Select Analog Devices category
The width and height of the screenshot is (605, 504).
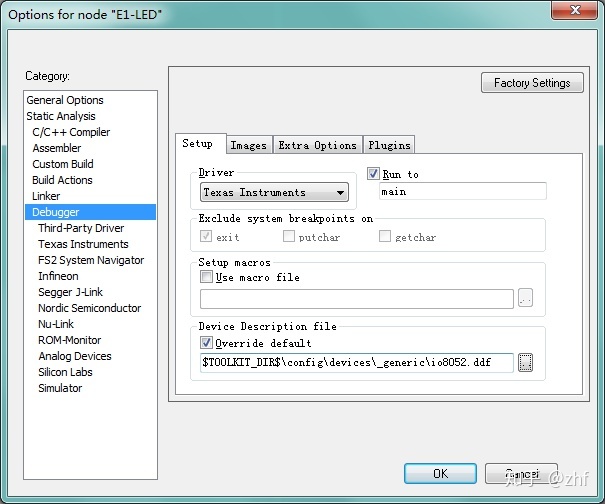[x=75, y=356]
